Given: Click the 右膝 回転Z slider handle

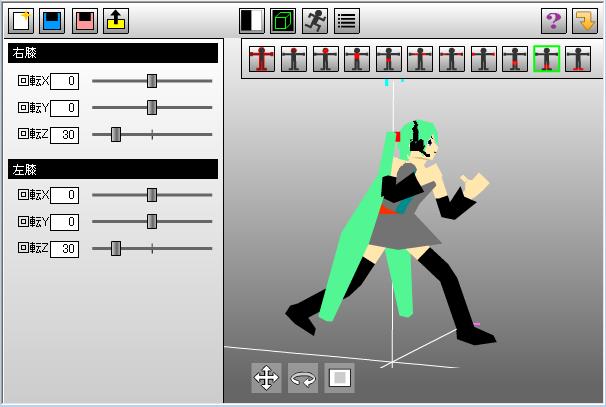Looking at the screenshot, I should click(116, 135).
